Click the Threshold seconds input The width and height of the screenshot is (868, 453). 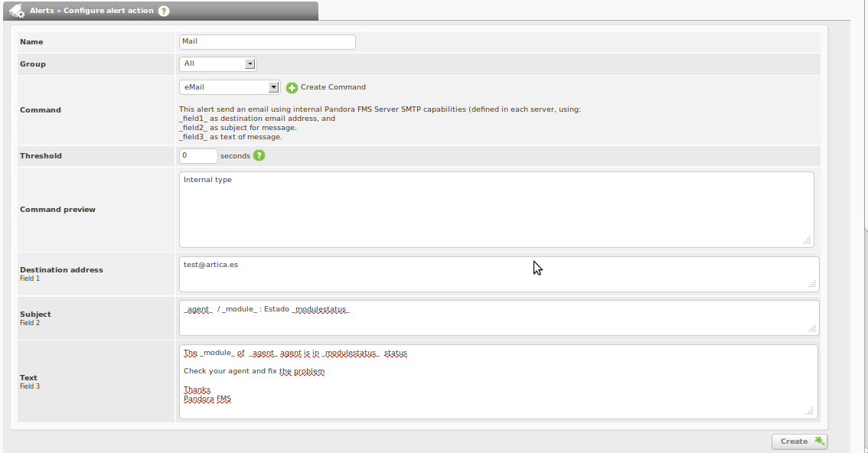(198, 156)
